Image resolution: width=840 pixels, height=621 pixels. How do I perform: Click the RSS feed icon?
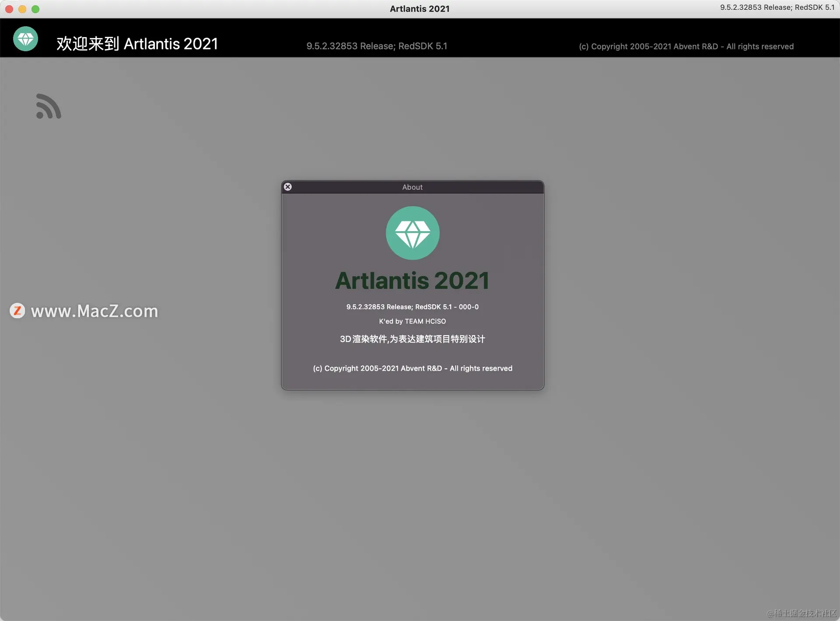pyautogui.click(x=48, y=106)
